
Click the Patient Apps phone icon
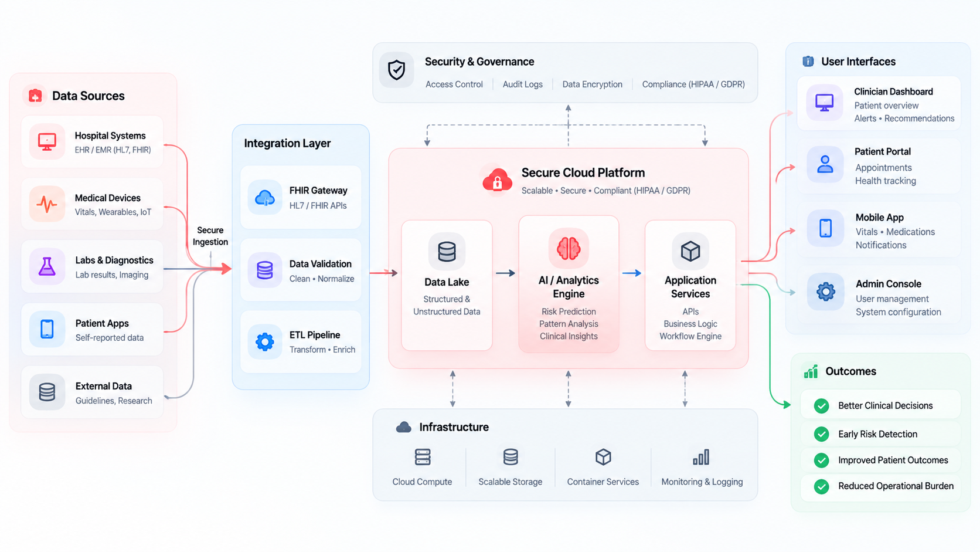pos(47,329)
